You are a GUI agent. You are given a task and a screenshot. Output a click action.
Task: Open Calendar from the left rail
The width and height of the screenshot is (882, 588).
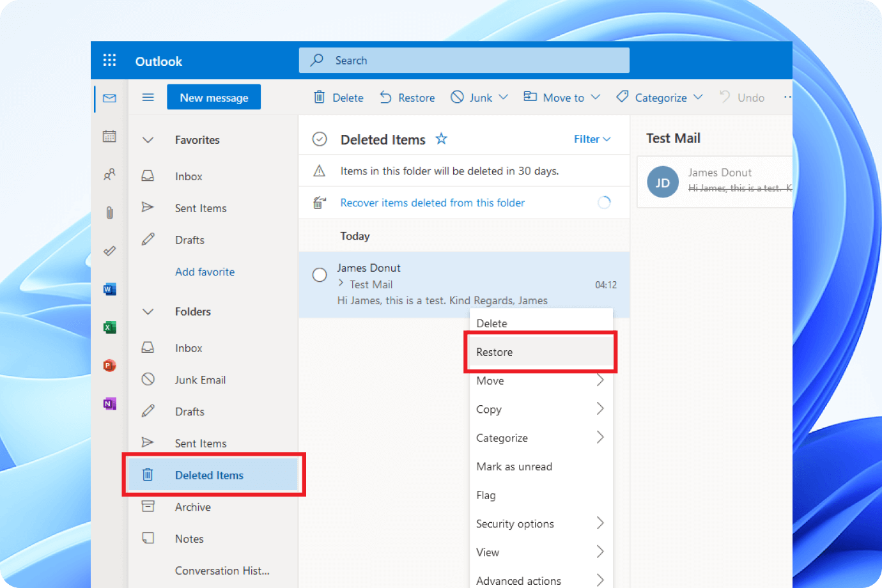tap(110, 136)
